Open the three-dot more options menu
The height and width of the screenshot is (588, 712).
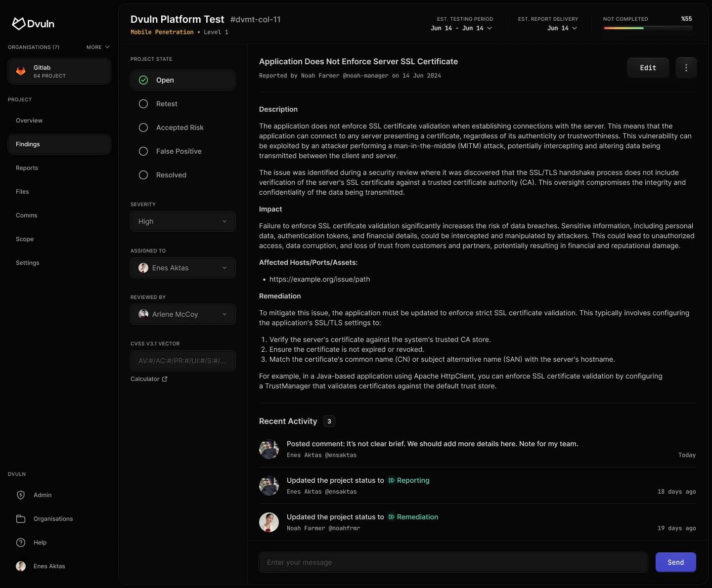686,68
